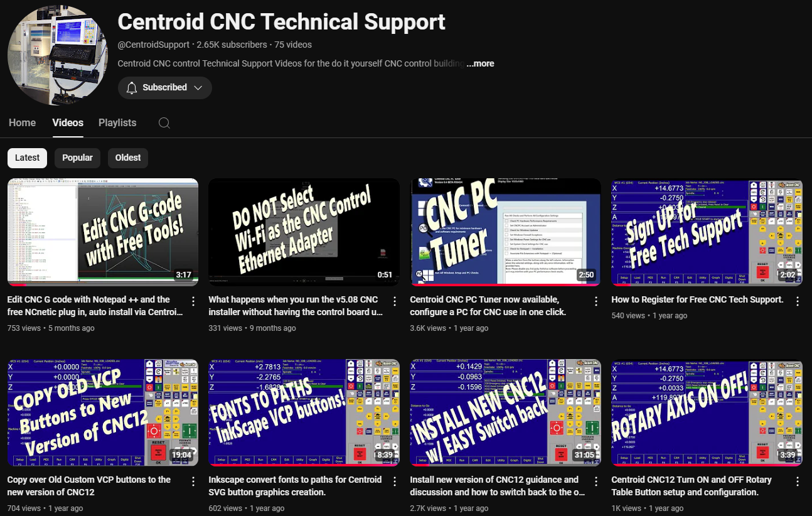812x516 pixels.
Task: Click watched progress bar under CNC PC Tuner thumbnail
Action: pos(505,284)
